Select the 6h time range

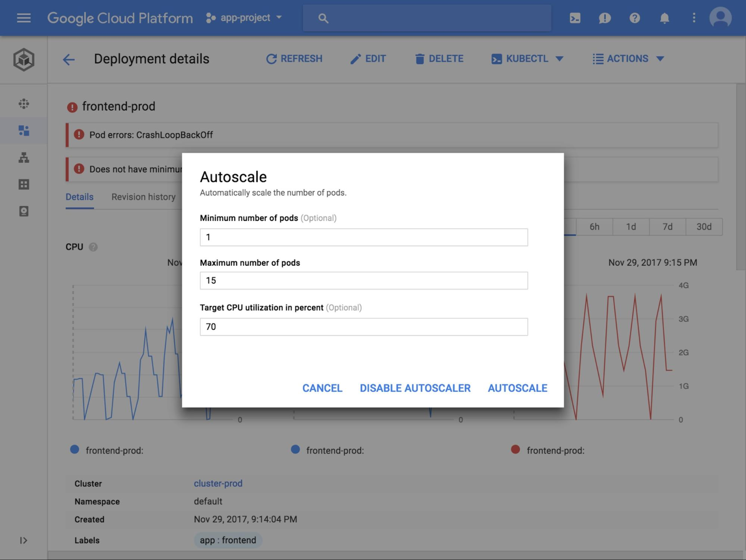tap(594, 227)
